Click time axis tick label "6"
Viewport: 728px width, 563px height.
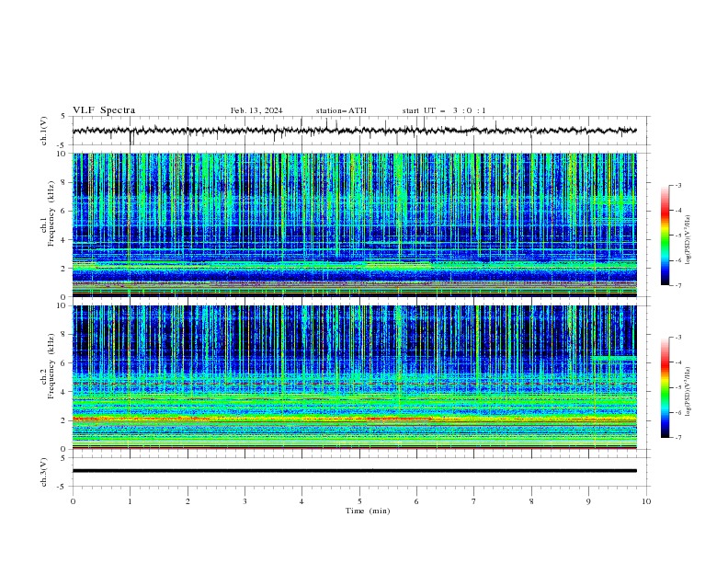click(x=416, y=501)
